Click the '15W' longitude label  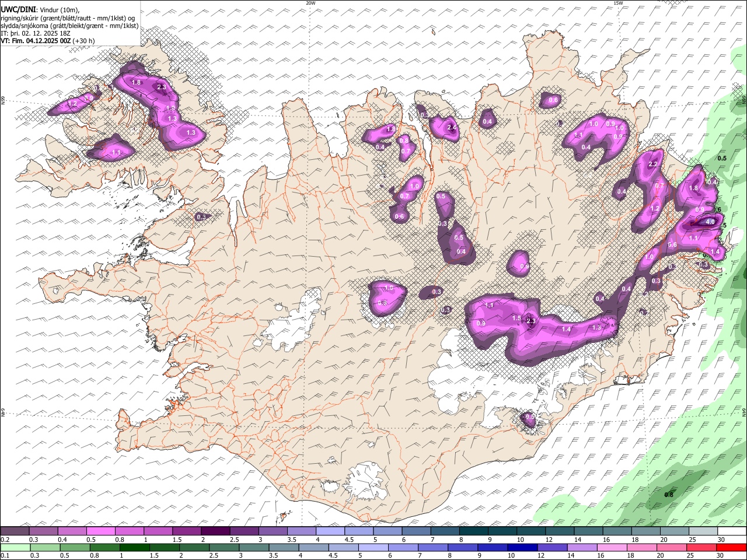(x=618, y=3)
